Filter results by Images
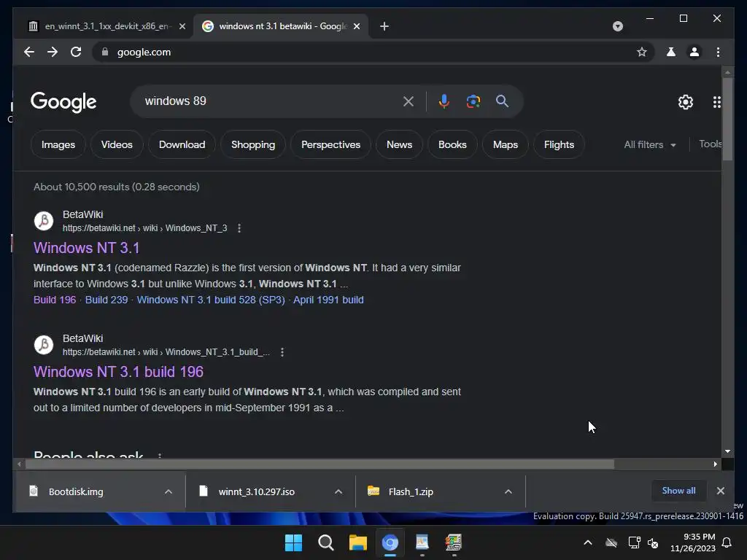Screen dimensions: 747x560 pyautogui.click(x=58, y=144)
